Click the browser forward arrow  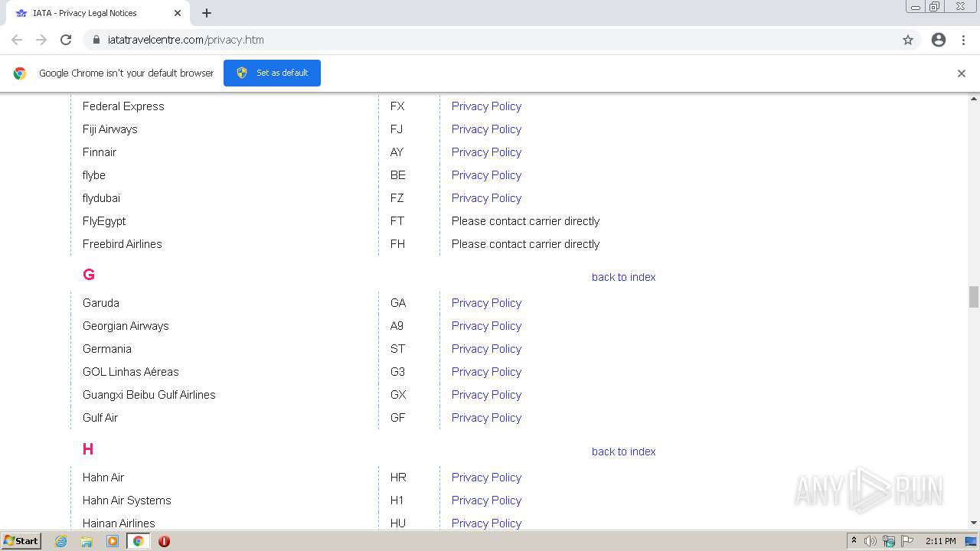point(41,40)
